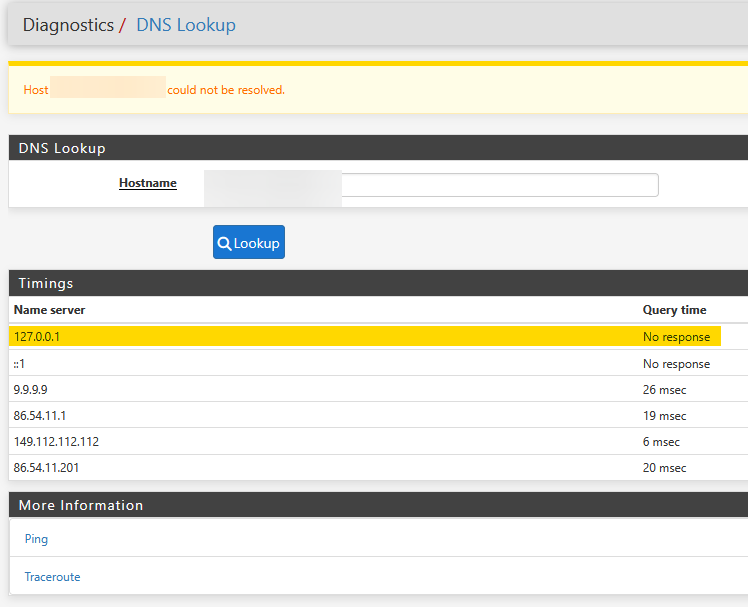Click the underlined Hostname label
748x607 pixels.
[x=148, y=183]
